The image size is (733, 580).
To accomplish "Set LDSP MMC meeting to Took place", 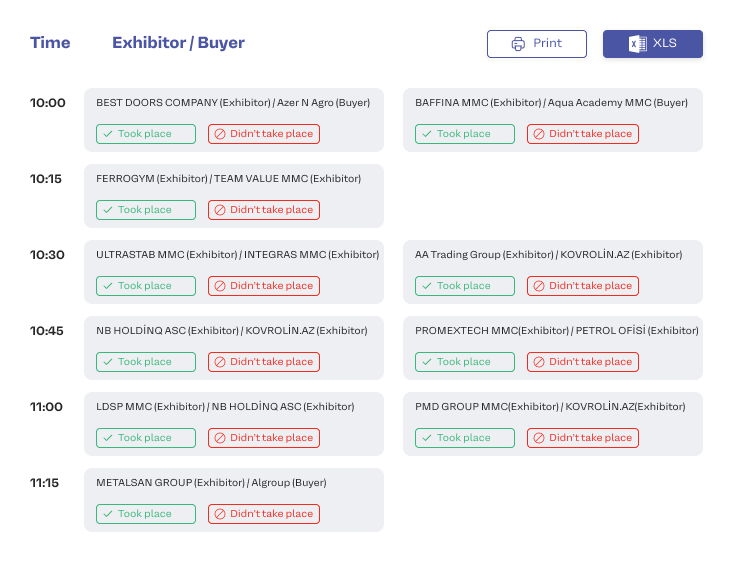I will (x=146, y=438).
